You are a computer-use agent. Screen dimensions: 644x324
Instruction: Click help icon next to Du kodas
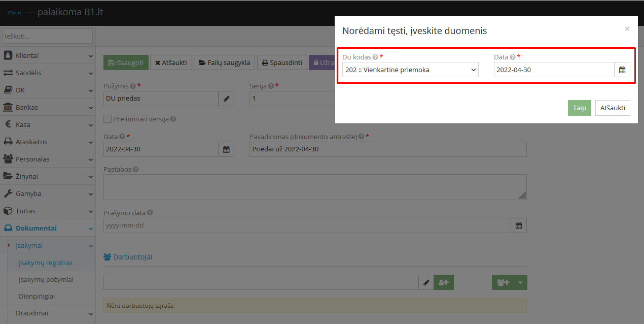(375, 57)
